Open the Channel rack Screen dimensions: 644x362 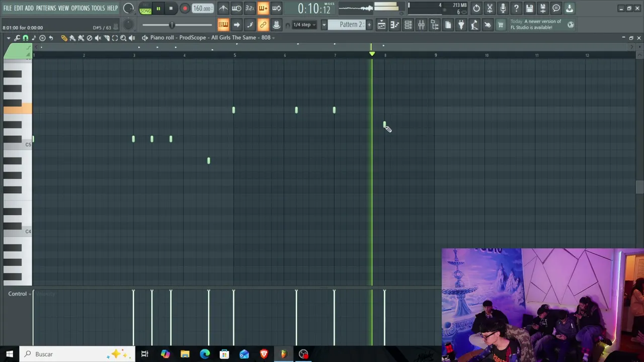point(408,25)
